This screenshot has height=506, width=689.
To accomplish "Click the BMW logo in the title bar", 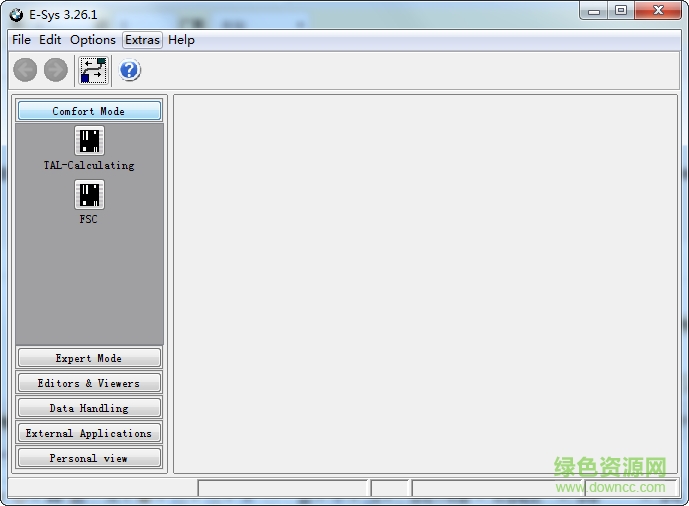I will (16, 15).
